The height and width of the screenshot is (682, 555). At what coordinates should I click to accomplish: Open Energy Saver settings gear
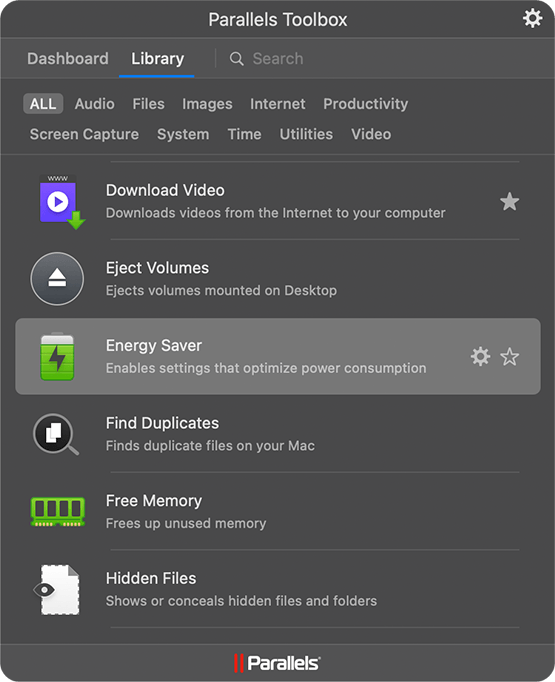(480, 357)
